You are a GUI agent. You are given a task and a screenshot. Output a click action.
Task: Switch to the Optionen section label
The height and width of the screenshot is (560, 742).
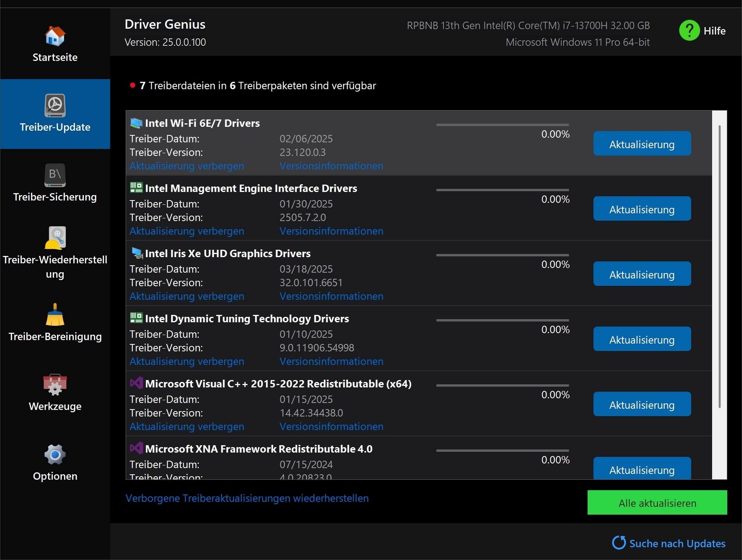click(55, 476)
